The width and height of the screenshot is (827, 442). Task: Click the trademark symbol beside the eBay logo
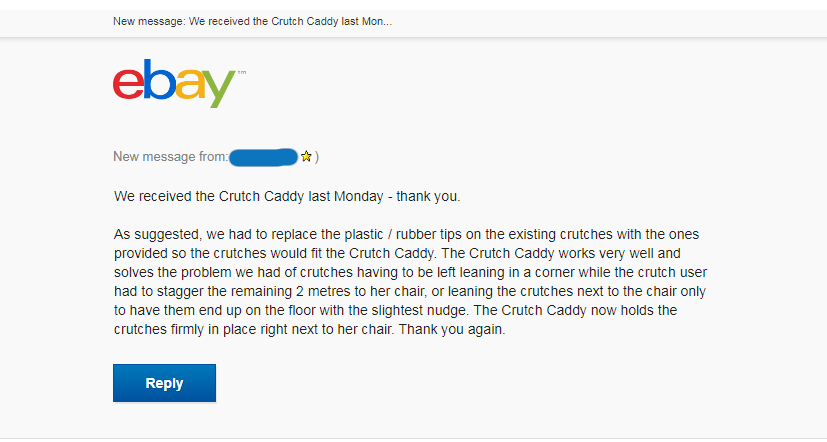242,73
